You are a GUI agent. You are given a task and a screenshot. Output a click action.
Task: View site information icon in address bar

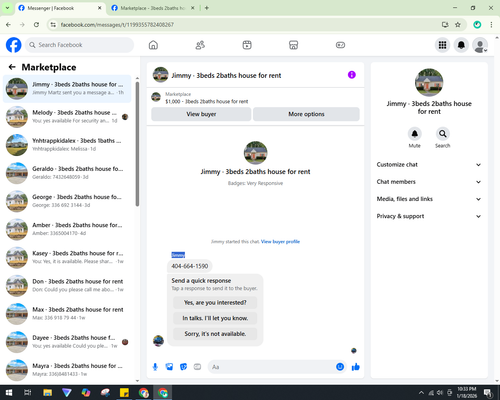click(x=53, y=25)
